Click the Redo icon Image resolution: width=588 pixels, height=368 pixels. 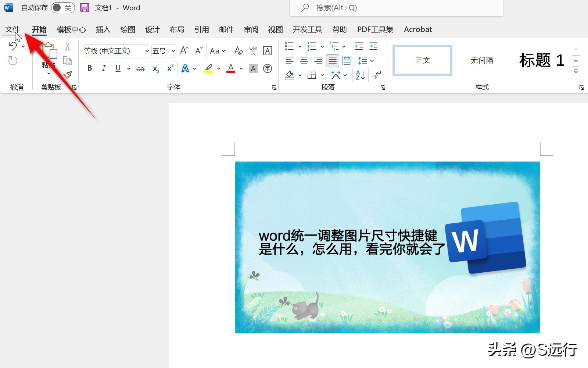coord(13,60)
